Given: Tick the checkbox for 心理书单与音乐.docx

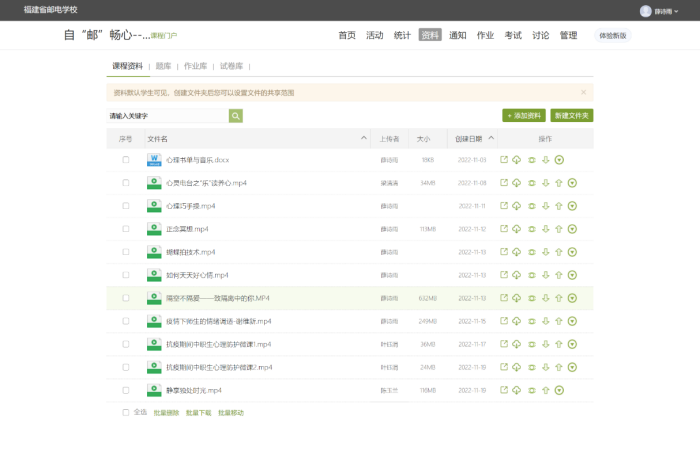Looking at the screenshot, I should point(126,160).
